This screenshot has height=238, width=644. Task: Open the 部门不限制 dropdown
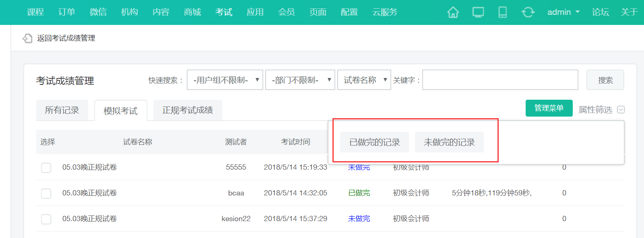(300, 80)
